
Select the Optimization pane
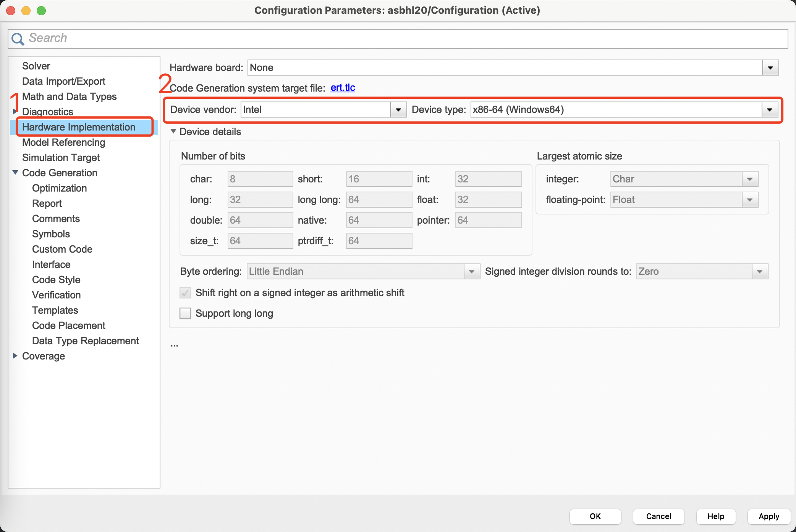[x=59, y=188]
